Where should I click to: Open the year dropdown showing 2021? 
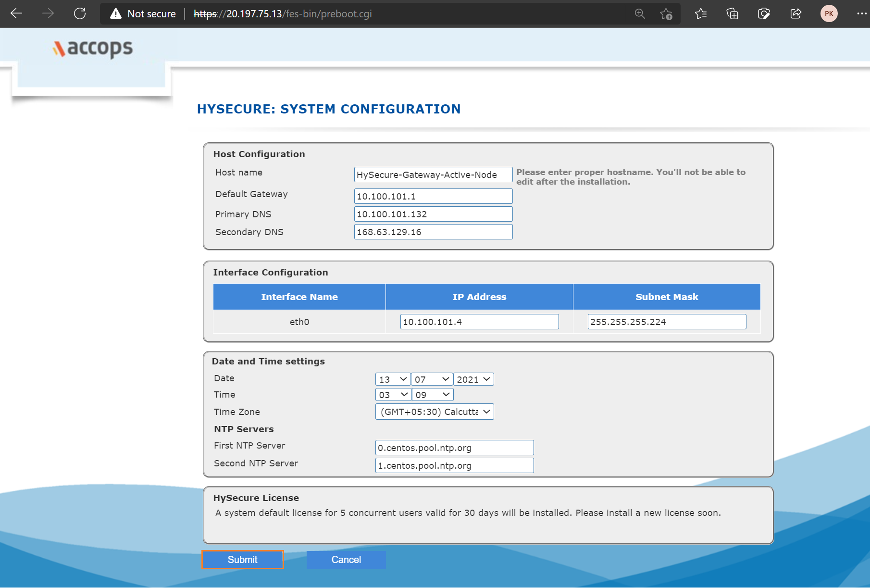(473, 379)
